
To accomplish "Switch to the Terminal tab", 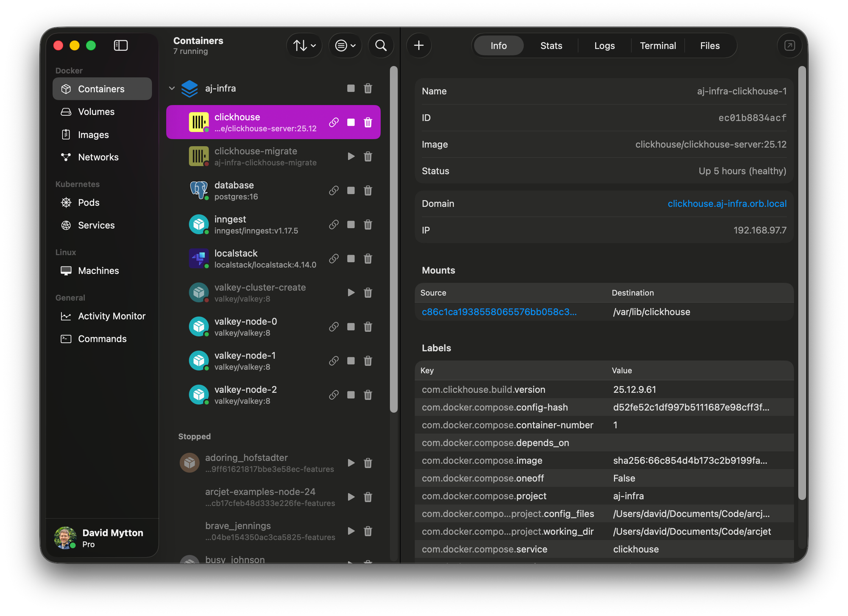I will (x=658, y=45).
